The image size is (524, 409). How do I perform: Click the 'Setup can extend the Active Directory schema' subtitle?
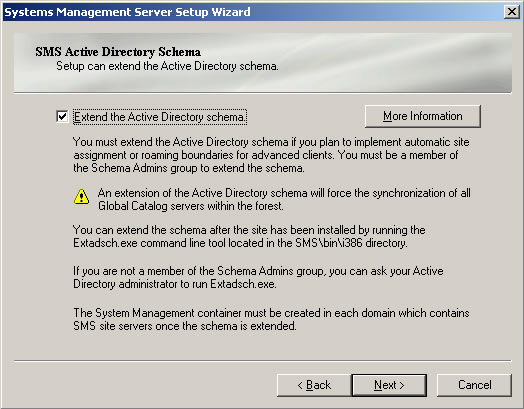coord(167,66)
